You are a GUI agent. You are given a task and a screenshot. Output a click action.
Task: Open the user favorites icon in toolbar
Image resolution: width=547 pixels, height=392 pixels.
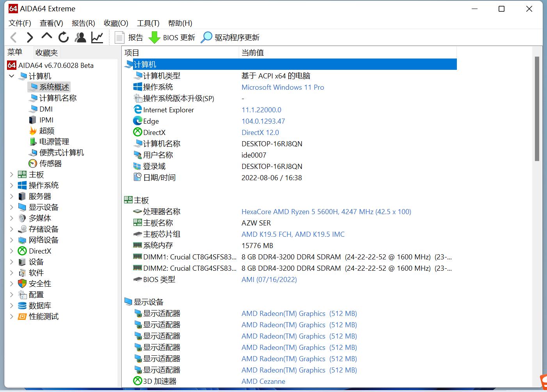(80, 37)
